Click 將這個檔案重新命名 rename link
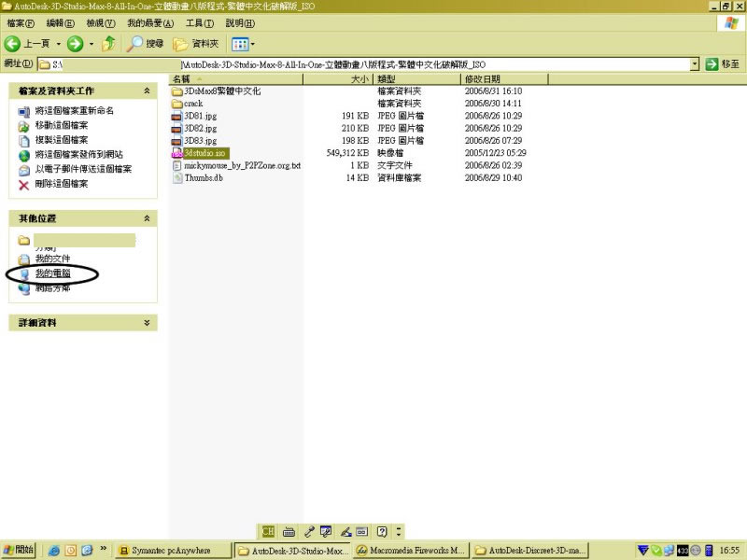The height and width of the screenshot is (560, 747). pyautogui.click(x=75, y=110)
